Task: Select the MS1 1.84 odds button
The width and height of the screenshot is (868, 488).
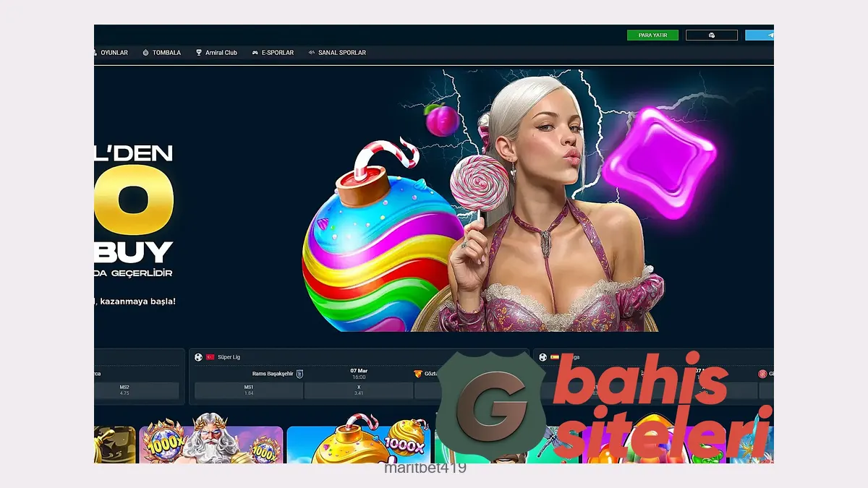Action: (x=249, y=390)
